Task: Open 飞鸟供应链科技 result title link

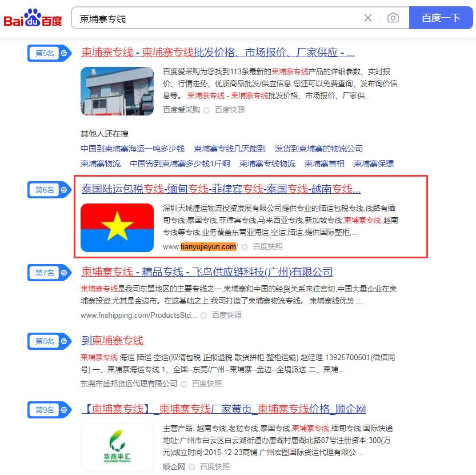Action: pyautogui.click(x=207, y=272)
